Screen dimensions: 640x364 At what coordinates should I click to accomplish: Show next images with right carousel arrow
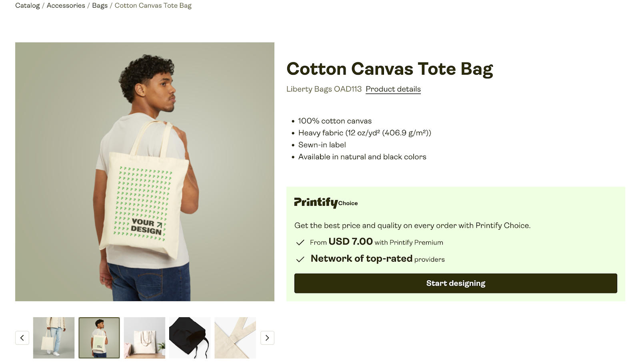(x=267, y=338)
